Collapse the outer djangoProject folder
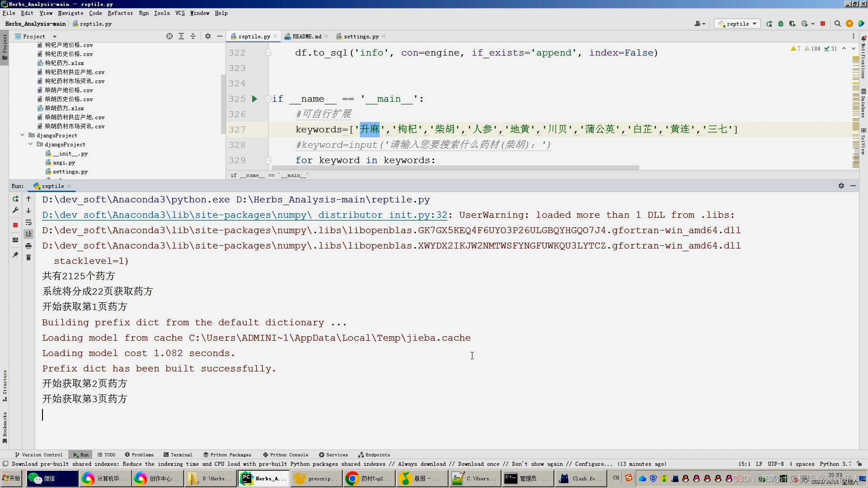 22,135
